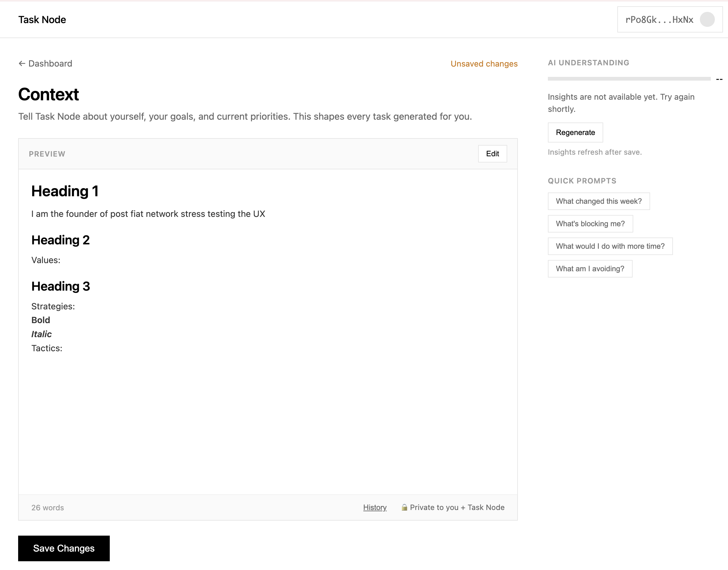
Task: Click the wallet address chip rPo8Gk...HxNx
Action: [x=660, y=19]
